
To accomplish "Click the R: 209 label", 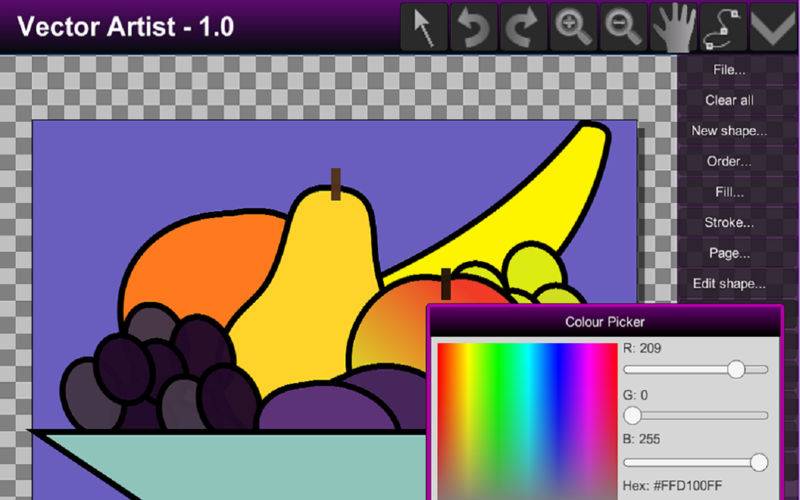I will coord(642,348).
